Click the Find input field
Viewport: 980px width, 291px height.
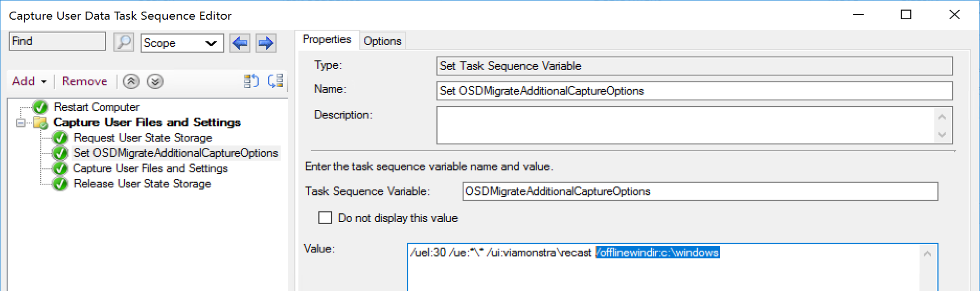pyautogui.click(x=57, y=41)
